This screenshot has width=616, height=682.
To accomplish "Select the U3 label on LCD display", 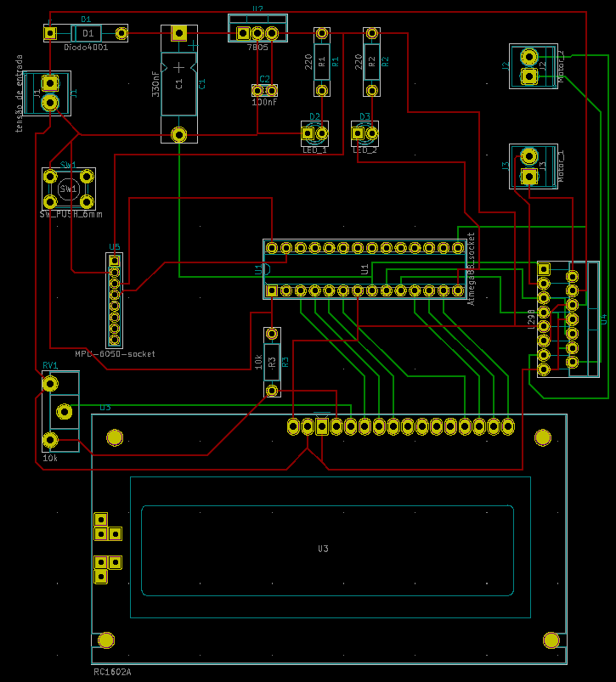I will click(x=323, y=549).
